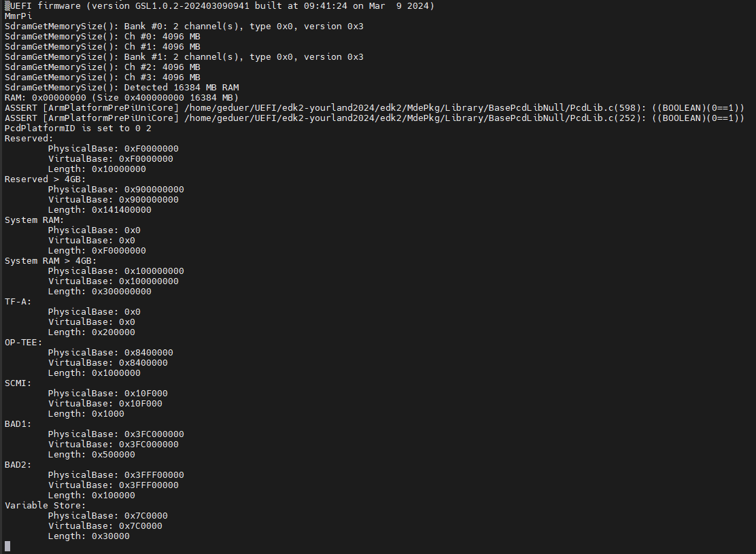Click the PhysicalBase 0x3FFF00000 value
Screen dimensions: 756x554
(x=154, y=475)
